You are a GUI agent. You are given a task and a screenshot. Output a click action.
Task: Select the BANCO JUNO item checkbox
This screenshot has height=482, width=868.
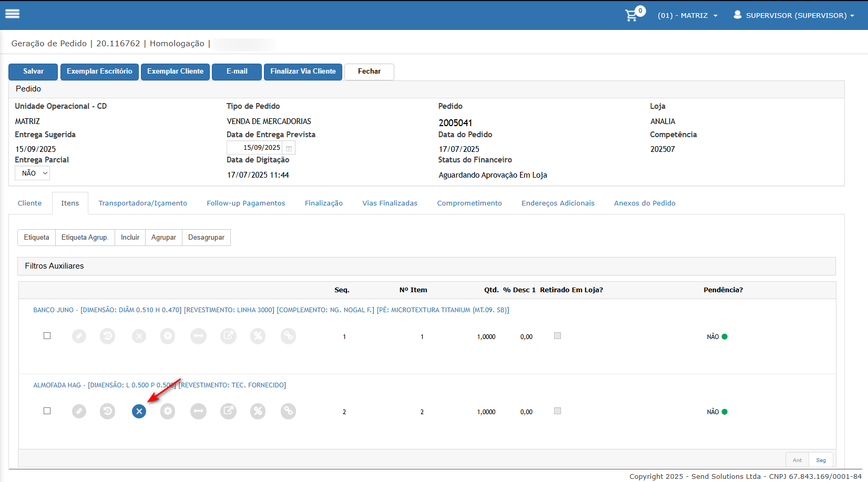click(x=47, y=336)
